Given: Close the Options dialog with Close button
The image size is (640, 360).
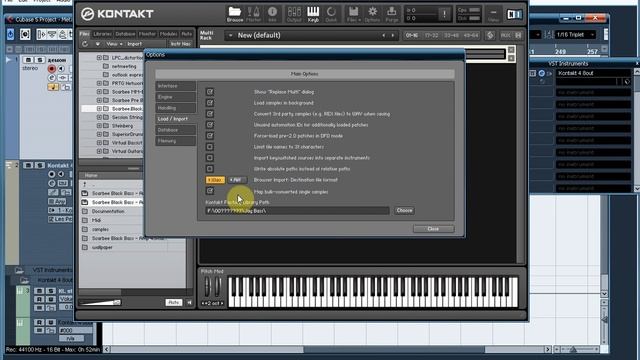Looking at the screenshot, I should (433, 229).
